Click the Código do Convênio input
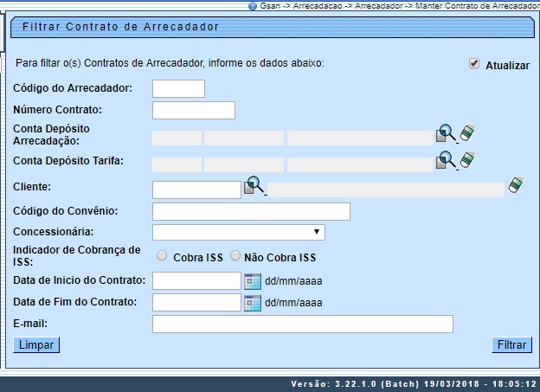Viewport: 540px width, 392px height. [x=251, y=212]
